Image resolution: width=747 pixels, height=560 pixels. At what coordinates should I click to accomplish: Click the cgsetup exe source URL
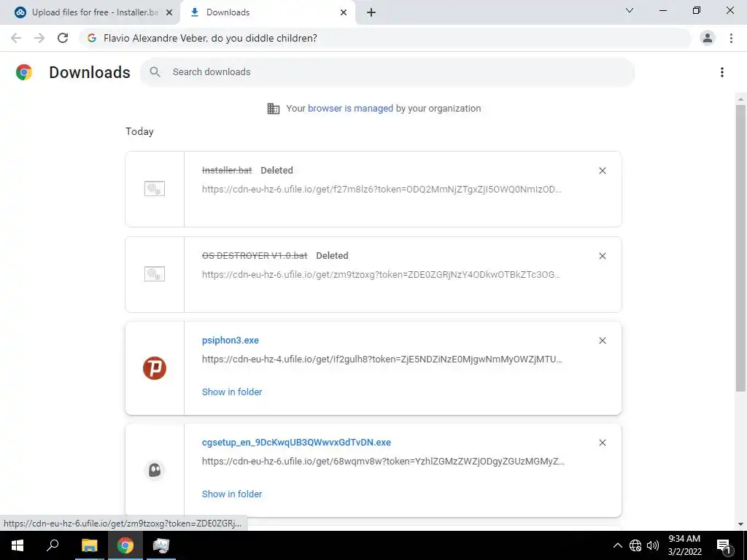click(383, 462)
